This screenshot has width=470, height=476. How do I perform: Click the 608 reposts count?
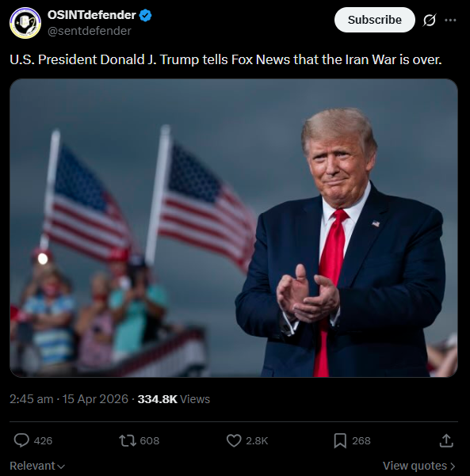click(150, 441)
